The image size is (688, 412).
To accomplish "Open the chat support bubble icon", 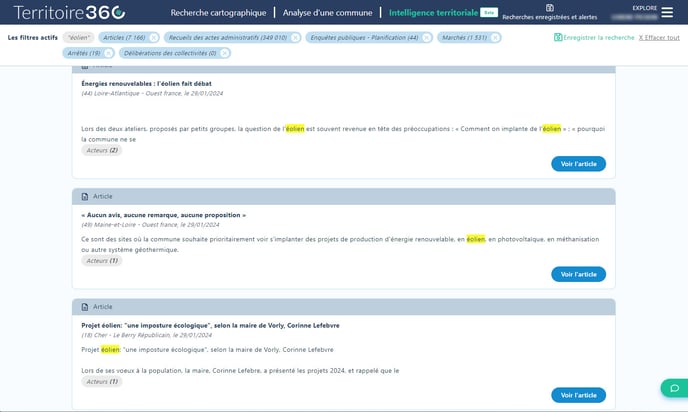I will tap(674, 388).
